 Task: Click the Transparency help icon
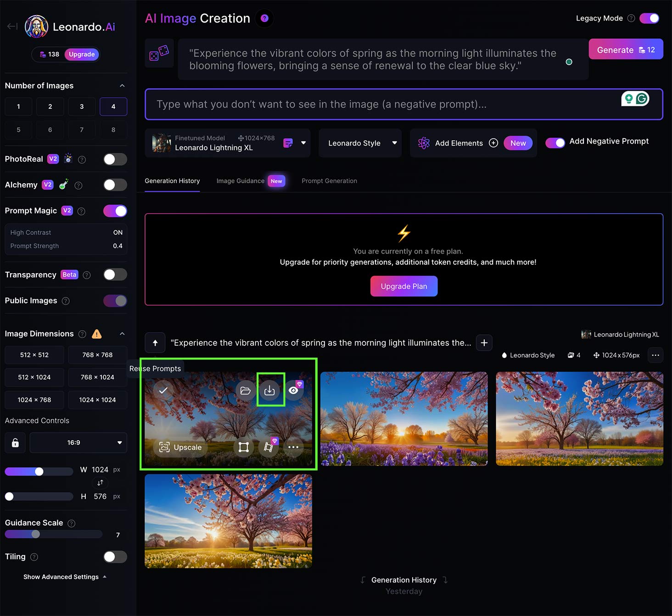click(87, 275)
